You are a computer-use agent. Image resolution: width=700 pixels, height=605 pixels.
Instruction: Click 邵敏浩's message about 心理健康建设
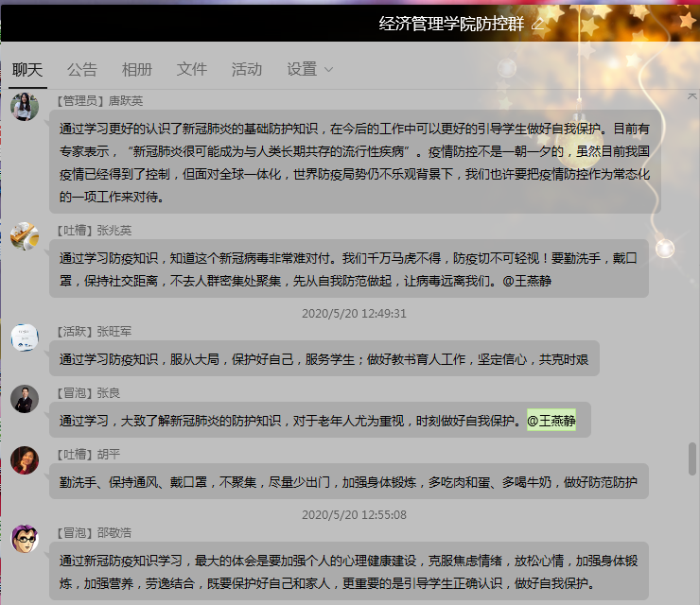coord(349,571)
